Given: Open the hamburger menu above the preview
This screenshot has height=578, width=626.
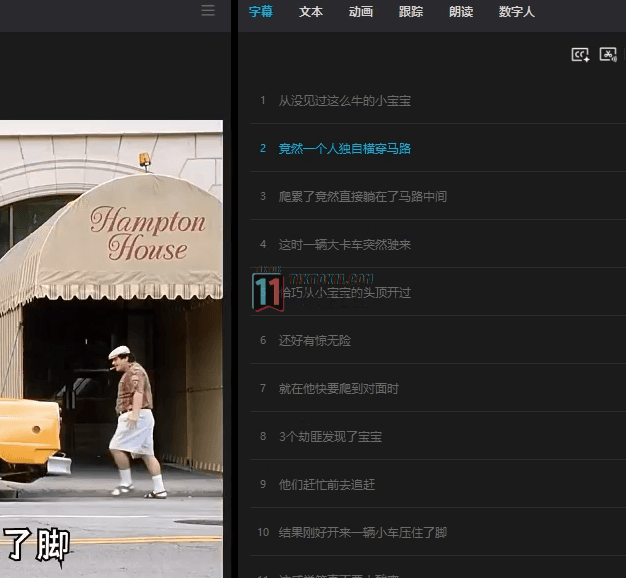Looking at the screenshot, I should click(x=208, y=10).
